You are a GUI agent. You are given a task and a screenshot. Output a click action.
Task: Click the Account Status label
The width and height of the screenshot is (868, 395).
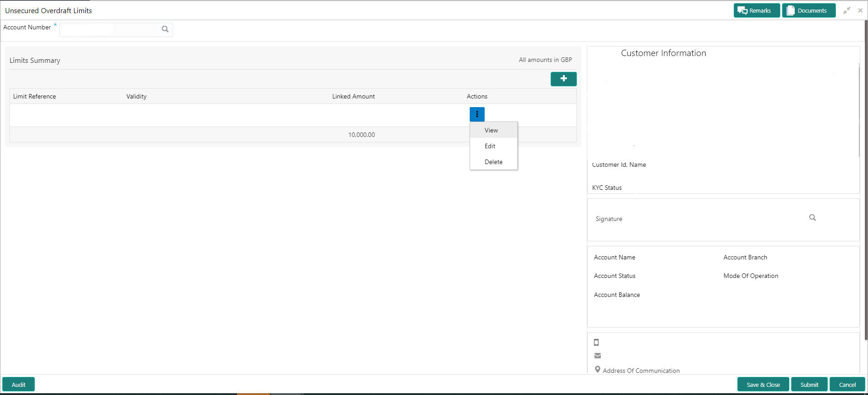(x=614, y=276)
